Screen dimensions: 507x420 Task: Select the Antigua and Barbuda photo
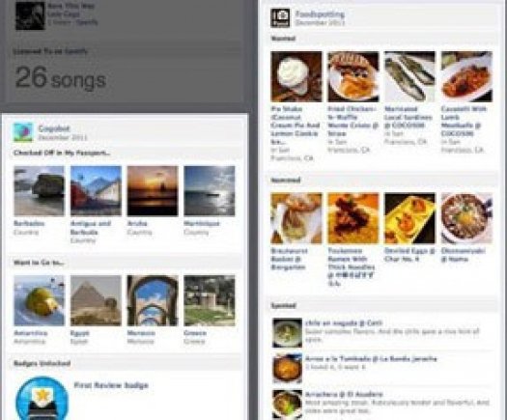pyautogui.click(x=96, y=191)
